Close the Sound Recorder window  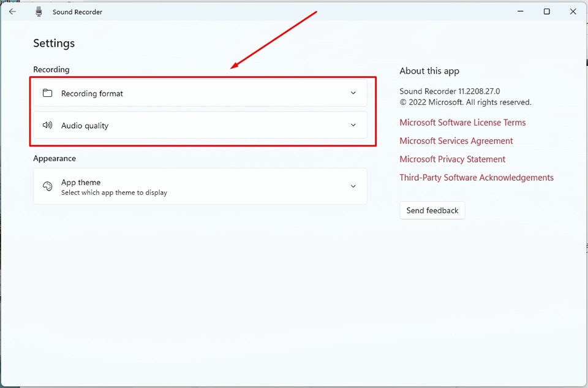tap(573, 12)
